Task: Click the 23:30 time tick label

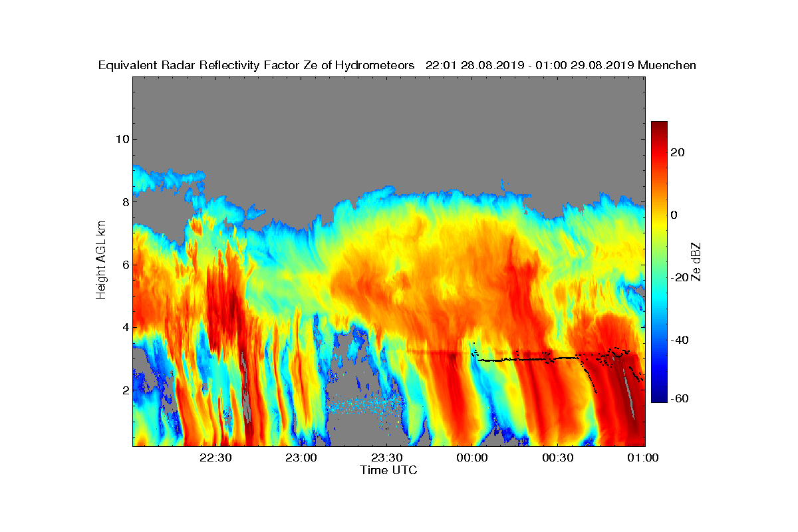Action: coord(387,458)
